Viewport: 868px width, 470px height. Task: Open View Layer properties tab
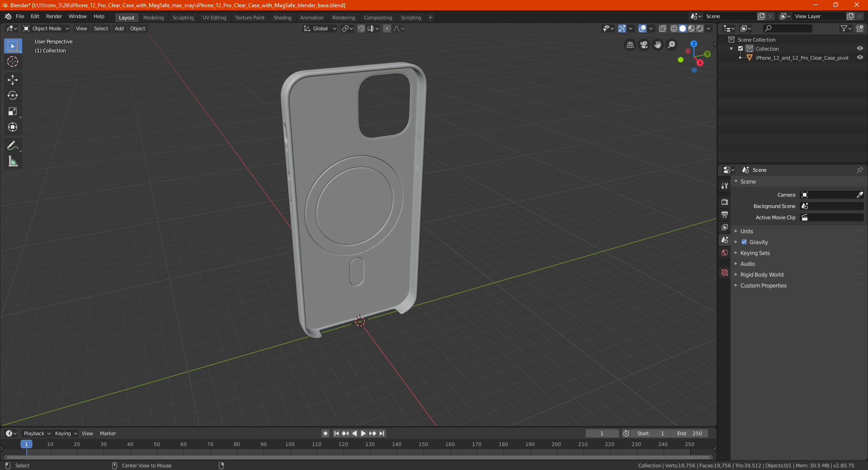[x=725, y=227]
